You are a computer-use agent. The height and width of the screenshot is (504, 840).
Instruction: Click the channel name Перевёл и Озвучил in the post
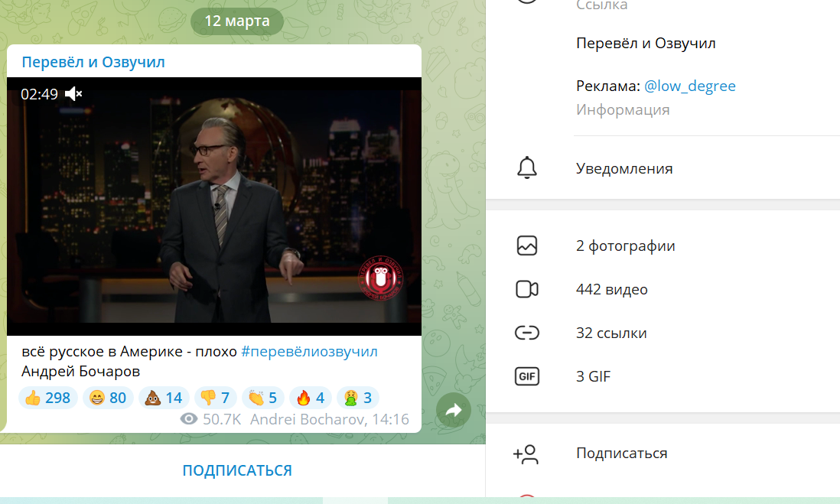coord(93,62)
